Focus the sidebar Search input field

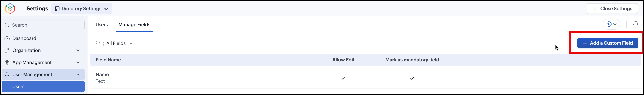tap(43, 25)
